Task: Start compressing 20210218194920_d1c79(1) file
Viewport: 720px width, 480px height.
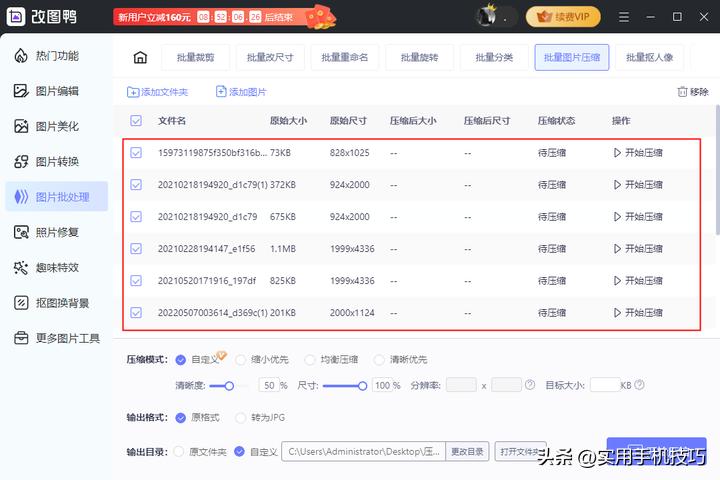Action: [x=638, y=185]
